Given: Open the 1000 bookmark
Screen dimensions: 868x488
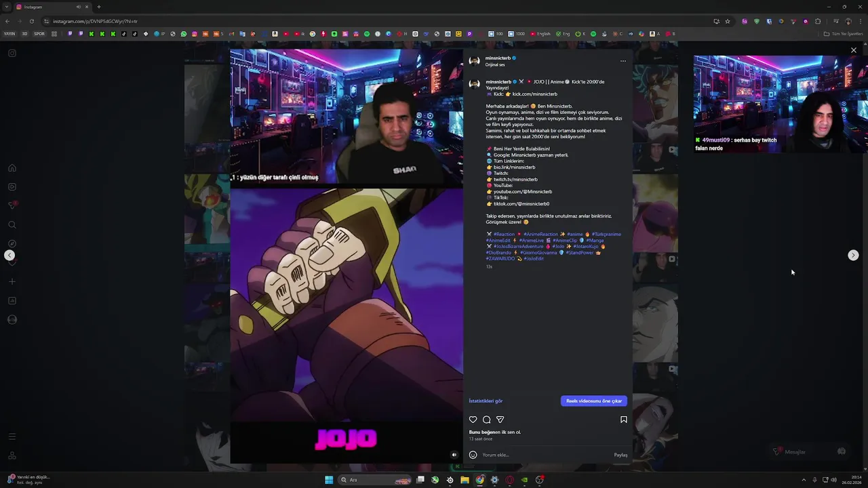Looking at the screenshot, I should [x=517, y=34].
